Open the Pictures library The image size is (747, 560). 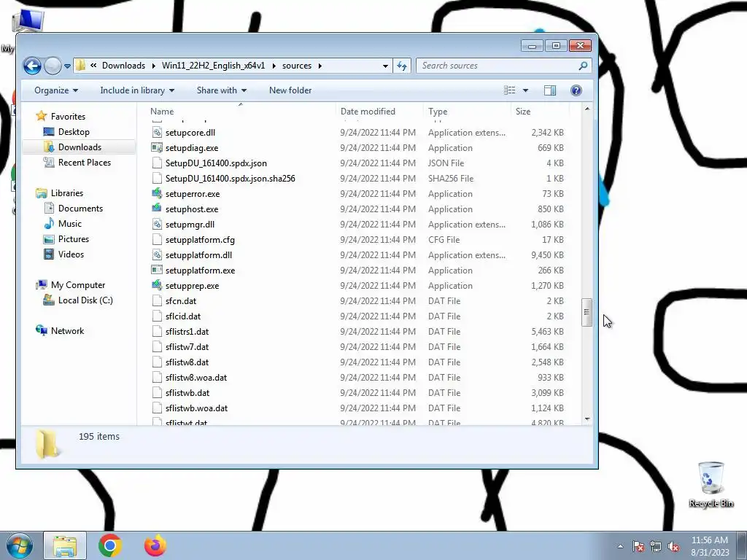74,239
